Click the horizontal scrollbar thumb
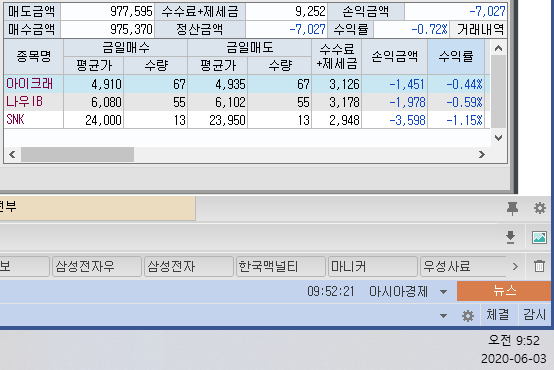Image resolution: width=554 pixels, height=370 pixels. point(77,154)
